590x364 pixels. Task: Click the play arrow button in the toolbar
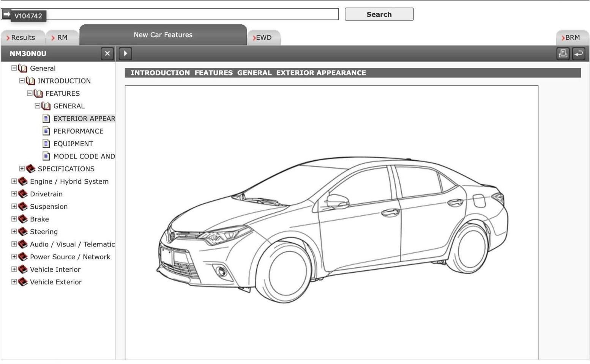125,53
